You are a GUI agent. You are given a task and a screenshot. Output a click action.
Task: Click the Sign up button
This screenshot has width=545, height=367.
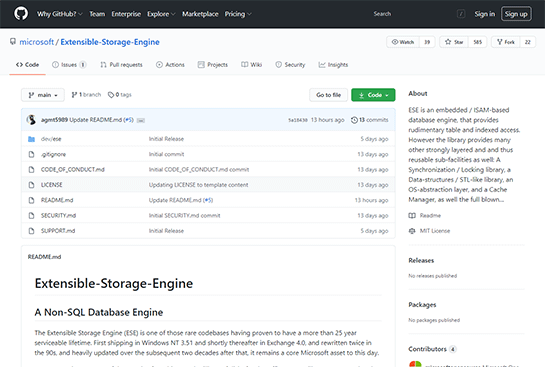pyautogui.click(x=516, y=14)
